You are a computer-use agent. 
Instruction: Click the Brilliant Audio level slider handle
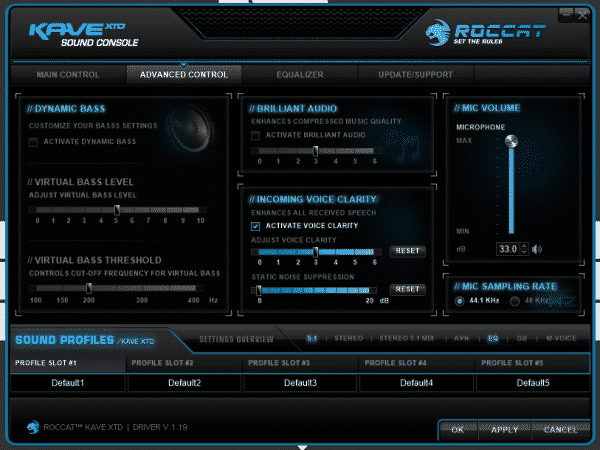(x=315, y=151)
